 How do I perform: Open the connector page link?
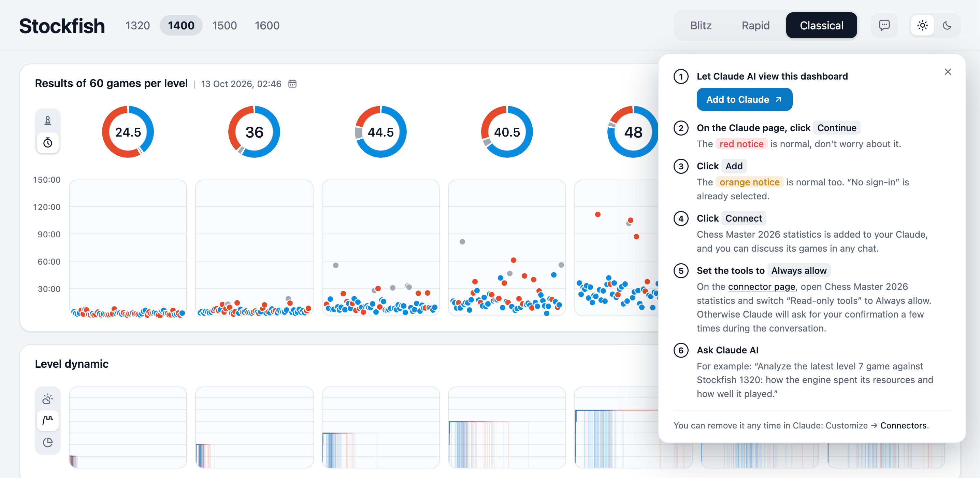tap(762, 286)
